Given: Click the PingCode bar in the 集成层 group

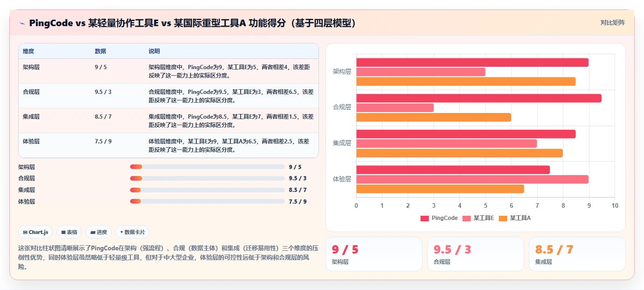Looking at the screenshot, I should pos(466,134).
